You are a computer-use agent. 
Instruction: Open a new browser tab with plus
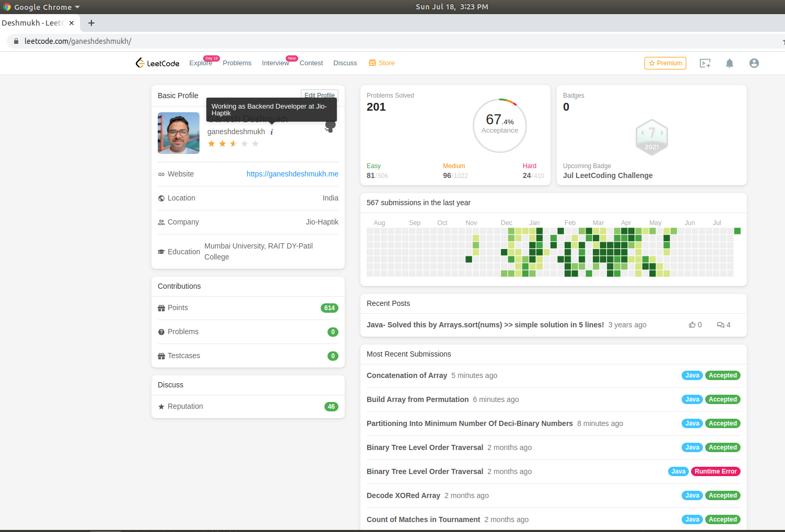click(x=91, y=23)
